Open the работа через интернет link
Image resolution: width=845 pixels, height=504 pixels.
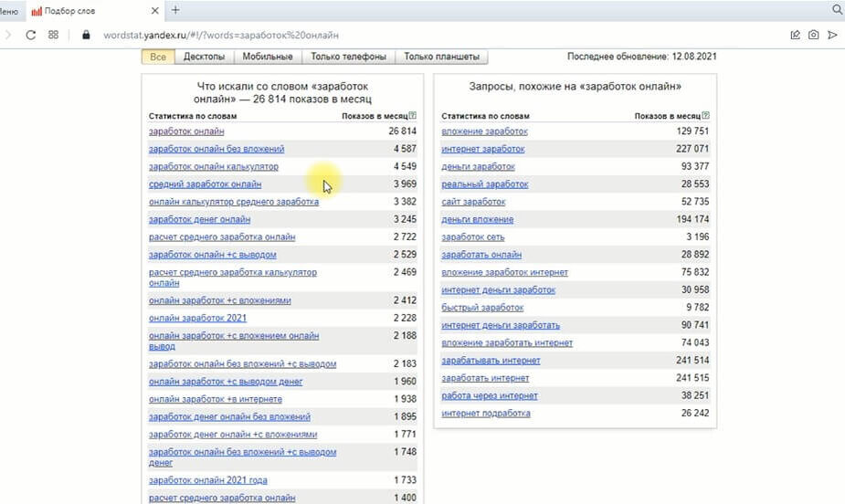[490, 395]
